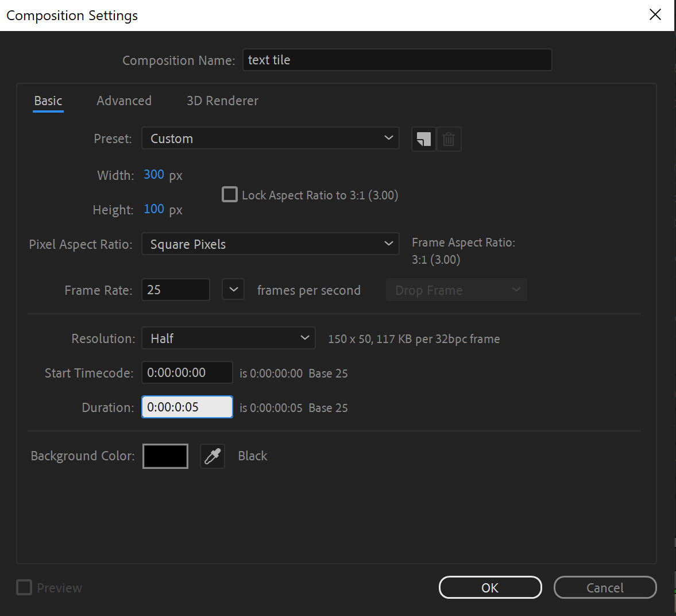The width and height of the screenshot is (676, 616).
Task: Open the Pixel Aspect Ratio dropdown
Action: point(271,244)
